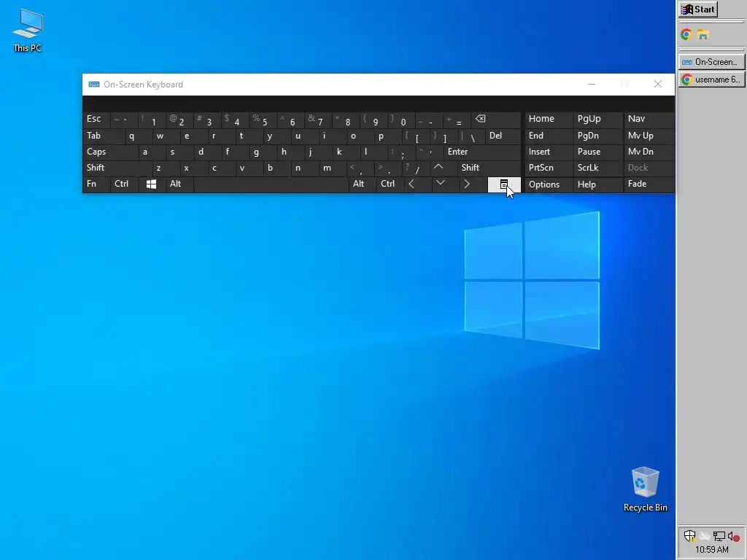Click the Nav key
The height and width of the screenshot is (560, 747).
pyautogui.click(x=649, y=119)
